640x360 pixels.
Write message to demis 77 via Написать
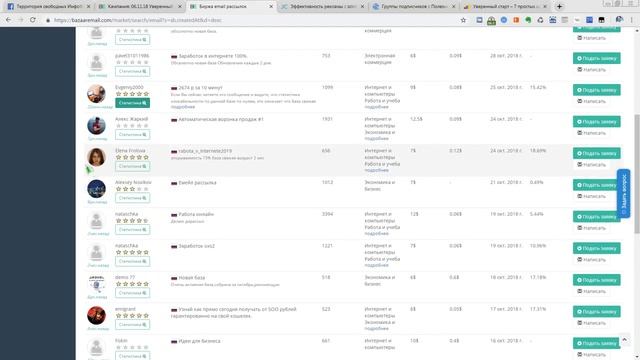tap(591, 291)
